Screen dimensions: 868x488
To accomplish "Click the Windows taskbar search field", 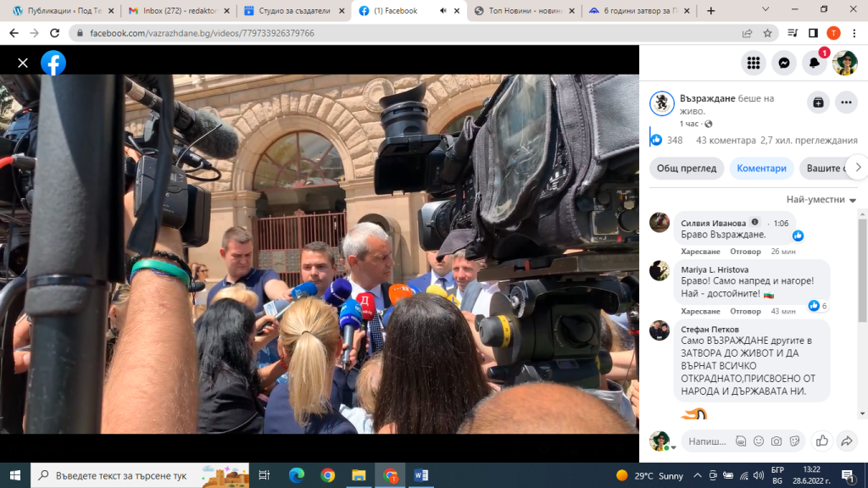I will pyautogui.click(x=127, y=475).
